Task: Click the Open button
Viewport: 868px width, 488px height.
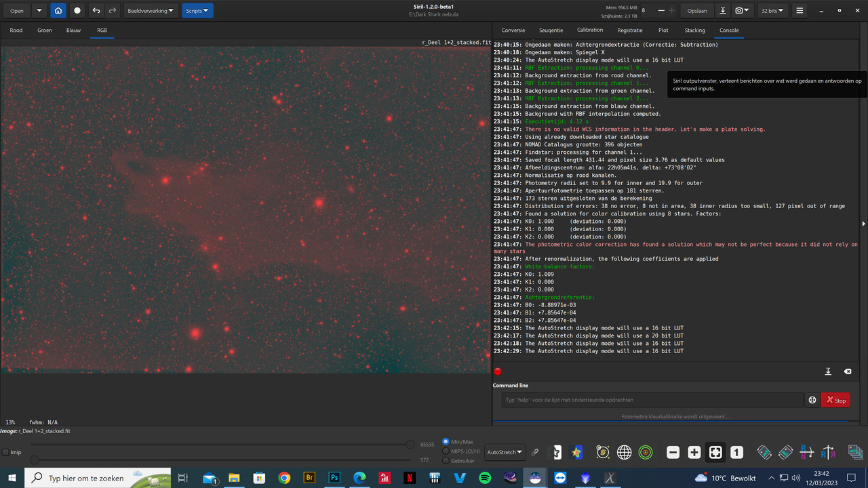Action: point(17,11)
